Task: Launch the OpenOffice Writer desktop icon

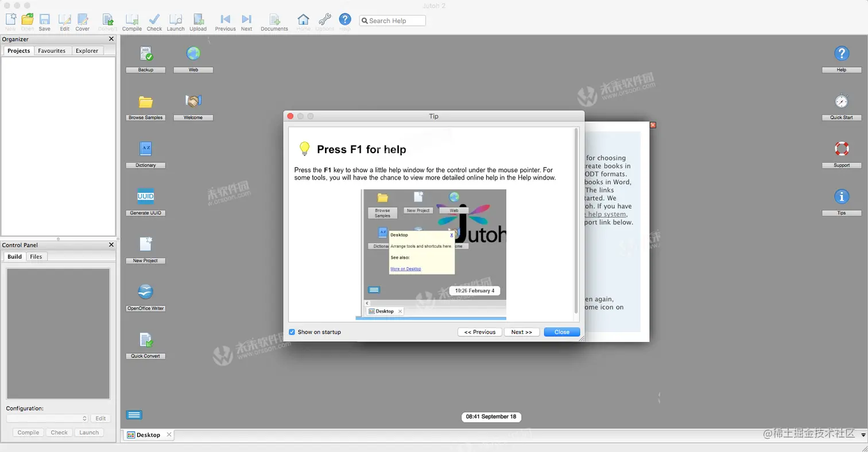Action: [146, 297]
